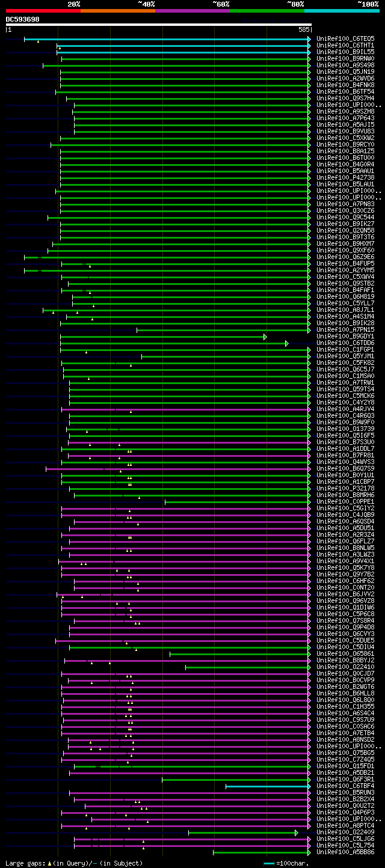
Task: Select label UniRef100_C6HF62
Action: coord(345,581)
